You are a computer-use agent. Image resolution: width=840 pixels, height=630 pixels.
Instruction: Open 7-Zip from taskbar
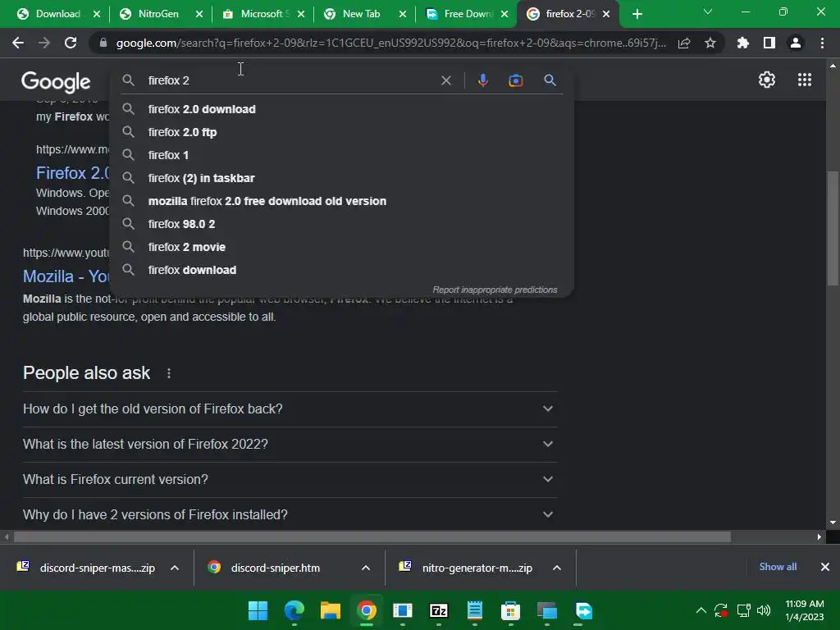[438, 610]
